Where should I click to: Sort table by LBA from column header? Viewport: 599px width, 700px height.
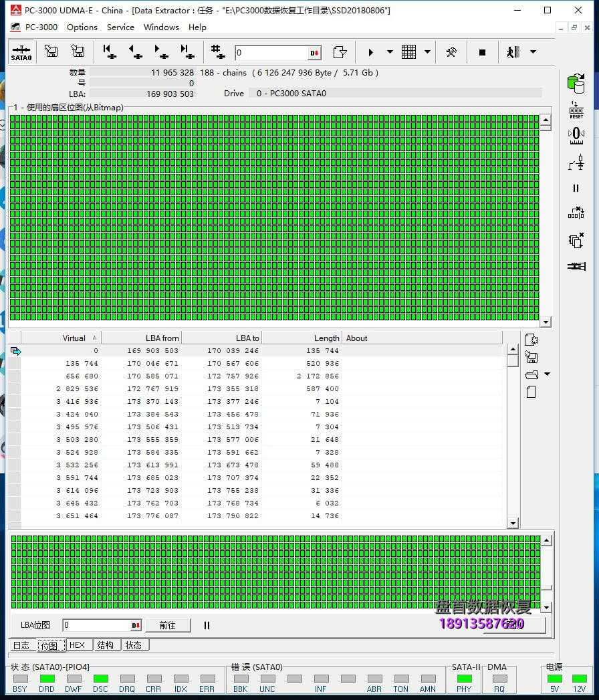tap(142, 338)
